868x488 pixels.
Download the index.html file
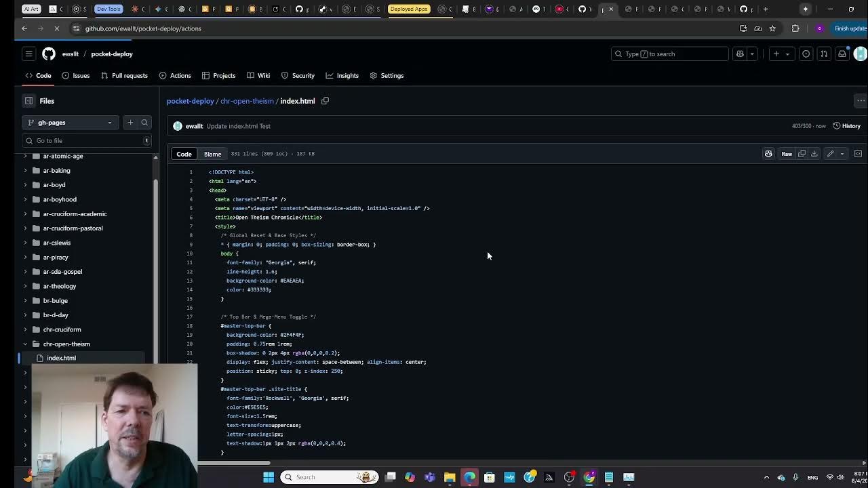tap(813, 154)
